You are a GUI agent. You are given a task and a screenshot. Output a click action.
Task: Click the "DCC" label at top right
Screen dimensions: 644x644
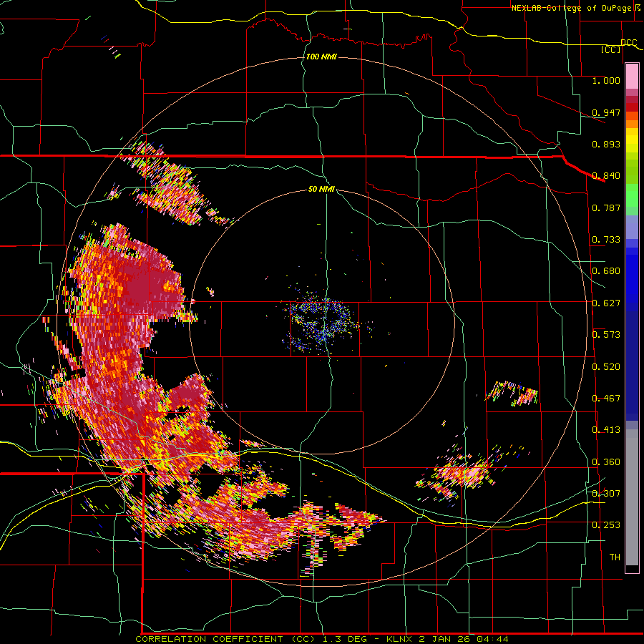point(628,43)
